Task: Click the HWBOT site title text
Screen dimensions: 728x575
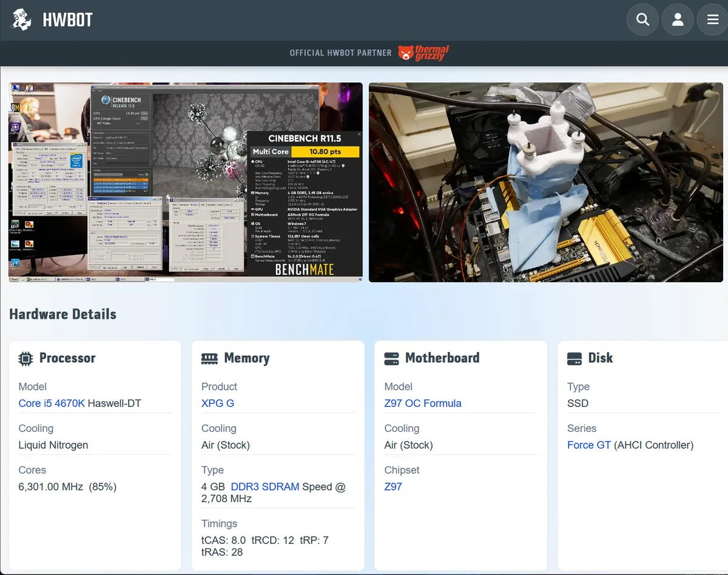Action: (x=67, y=20)
